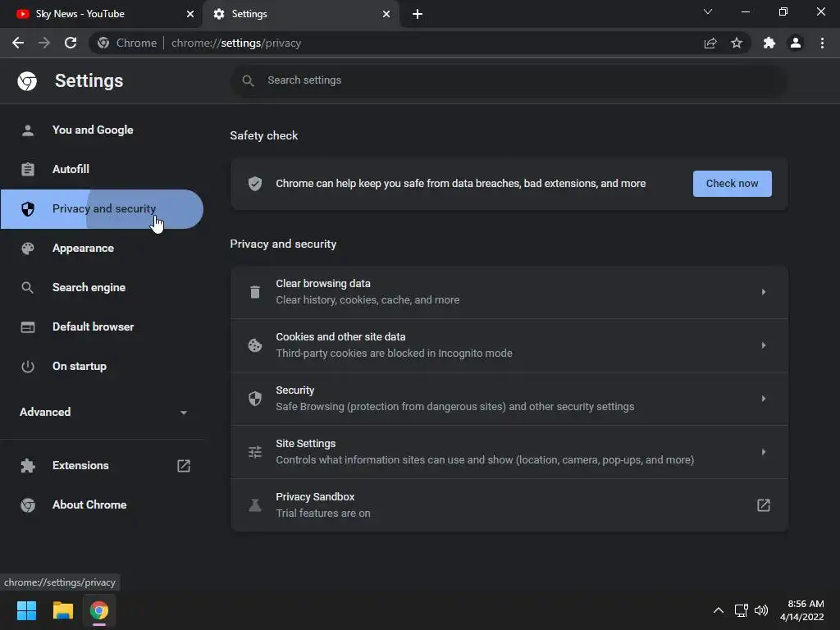Open File Explorer from taskbar

pyautogui.click(x=62, y=610)
